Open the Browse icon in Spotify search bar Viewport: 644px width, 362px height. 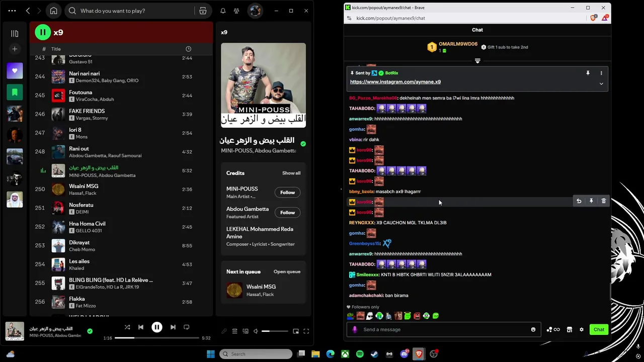click(203, 11)
